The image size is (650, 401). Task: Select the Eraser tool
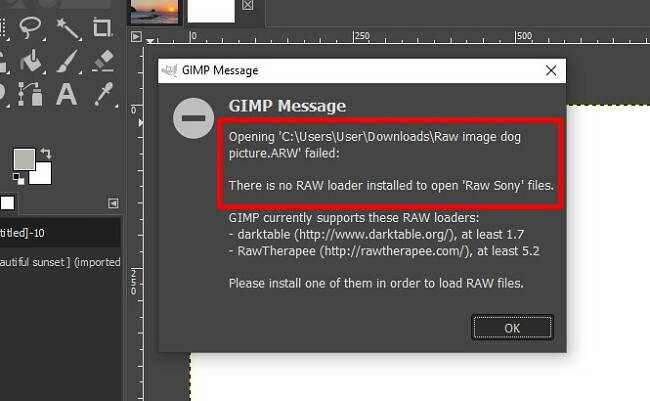pos(102,61)
